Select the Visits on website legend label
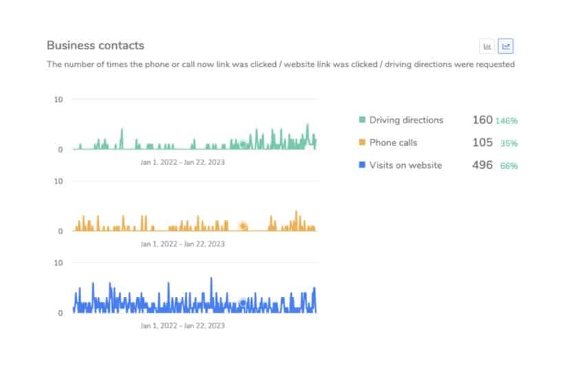The height and width of the screenshot is (366, 588). click(406, 165)
